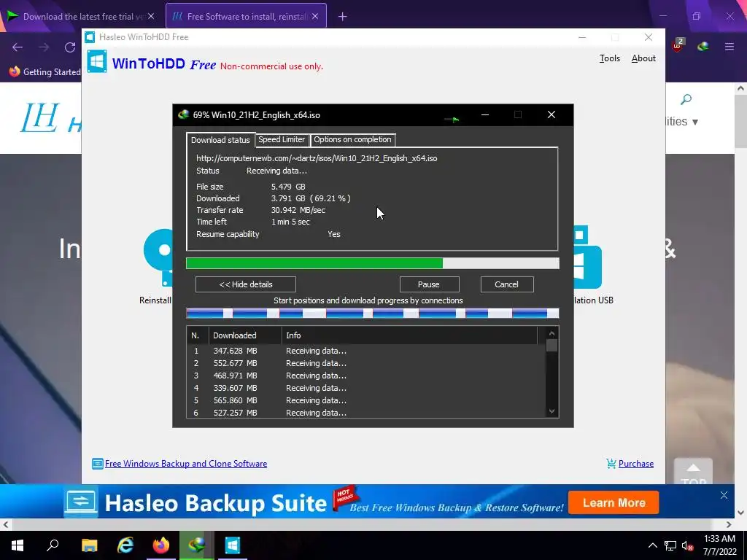This screenshot has width=747, height=560.
Task: Open the taskbar clock and date
Action: coord(720,545)
